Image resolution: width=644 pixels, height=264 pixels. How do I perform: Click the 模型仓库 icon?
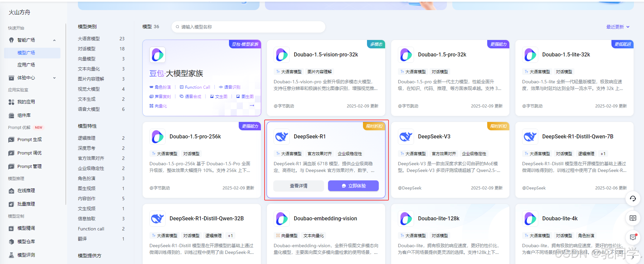tap(11, 241)
